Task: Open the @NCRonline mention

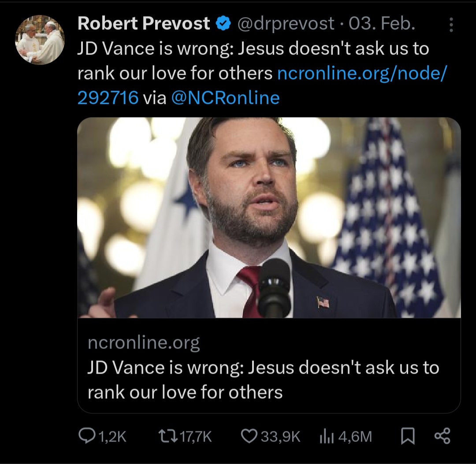Action: [x=226, y=98]
